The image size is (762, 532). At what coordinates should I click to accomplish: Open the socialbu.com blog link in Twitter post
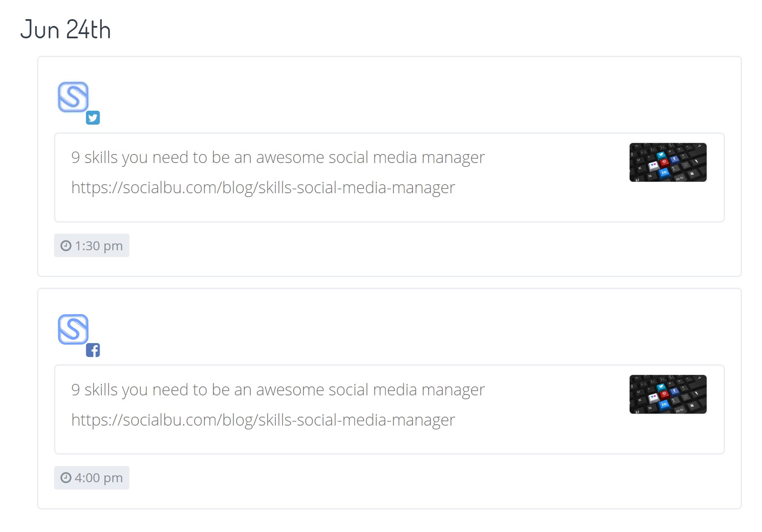[263, 188]
